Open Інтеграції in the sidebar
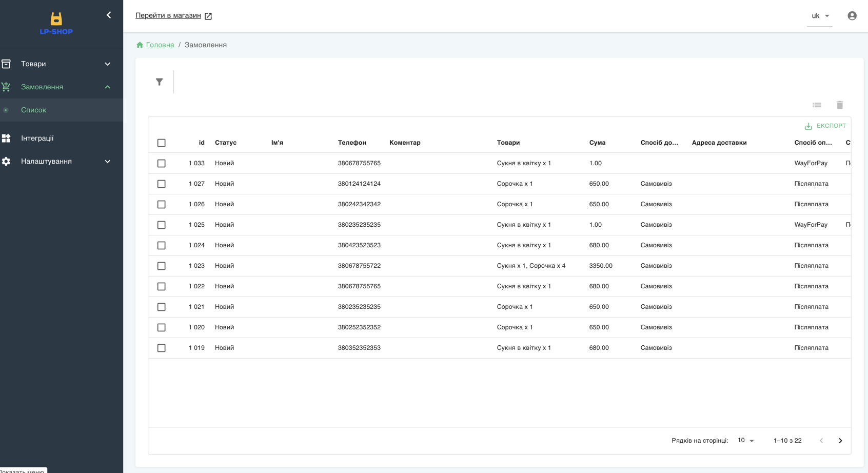Viewport: 868px width, 473px height. coord(37,139)
